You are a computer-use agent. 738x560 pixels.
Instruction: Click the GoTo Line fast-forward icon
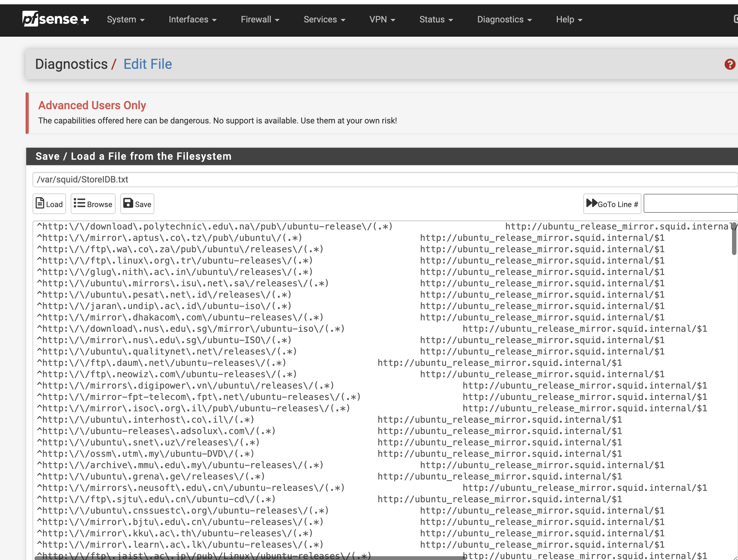(x=592, y=203)
